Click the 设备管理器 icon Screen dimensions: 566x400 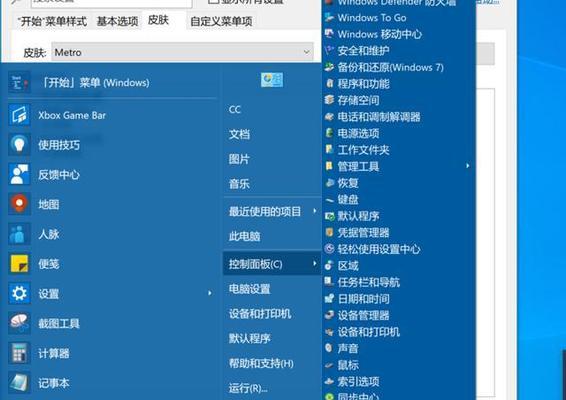click(329, 315)
